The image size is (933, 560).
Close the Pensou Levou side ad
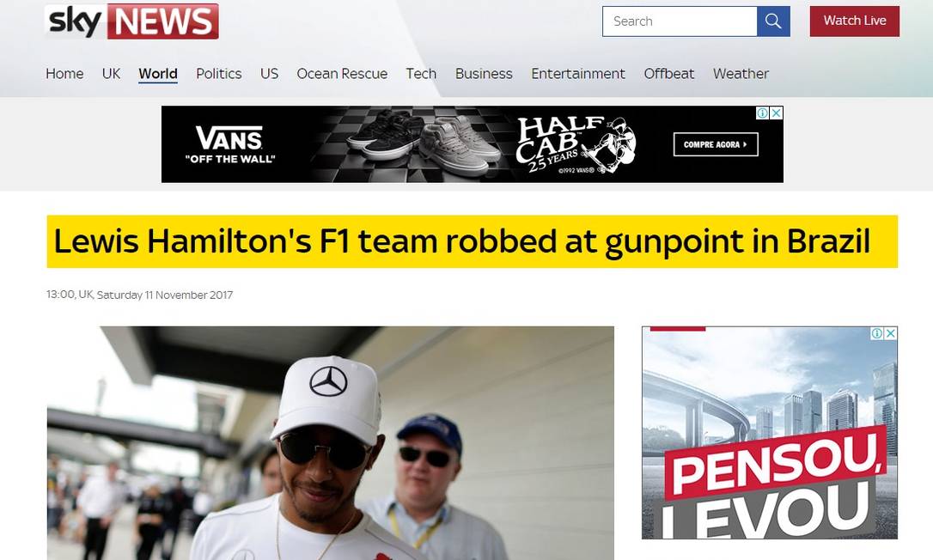[890, 334]
